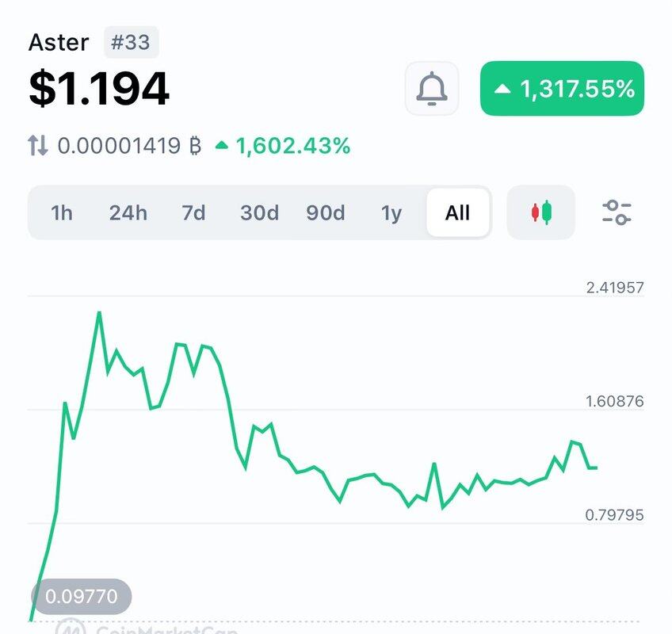Select the 90d time range
This screenshot has height=634, width=672.
point(326,212)
